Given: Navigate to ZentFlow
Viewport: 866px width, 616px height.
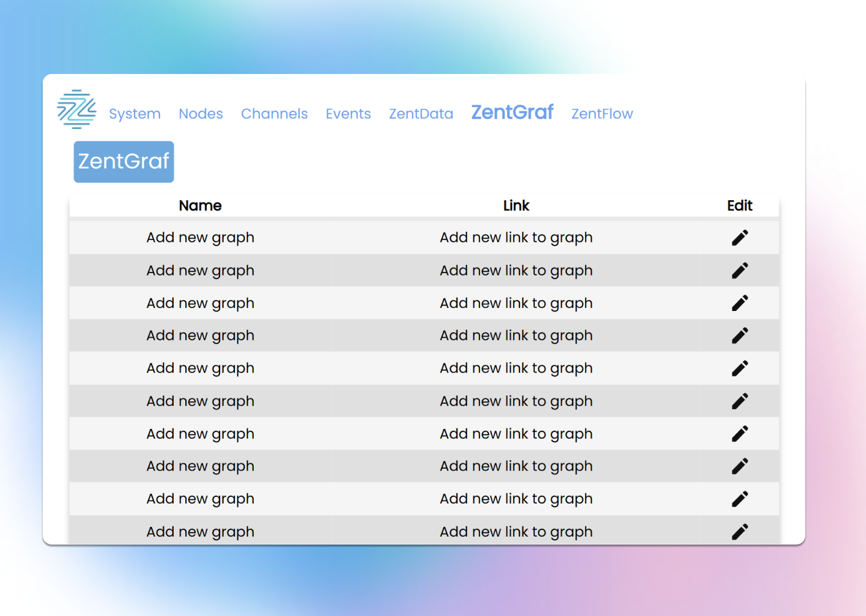Looking at the screenshot, I should click(x=602, y=114).
